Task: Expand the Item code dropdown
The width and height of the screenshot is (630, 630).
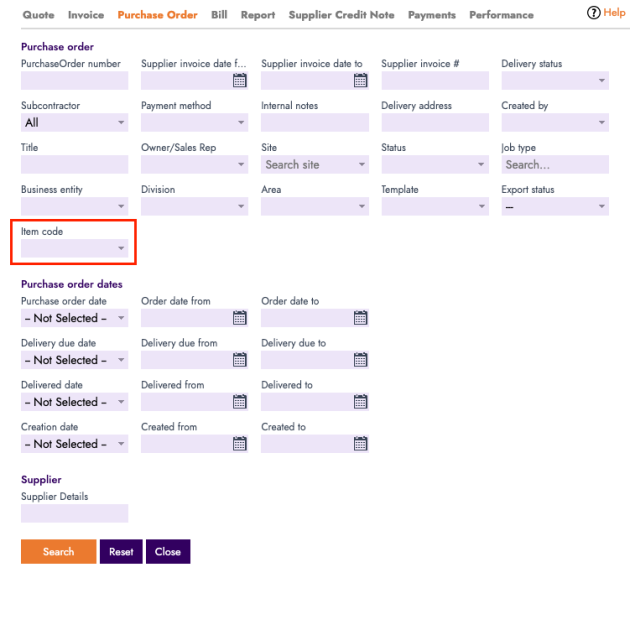Action: tap(75, 248)
